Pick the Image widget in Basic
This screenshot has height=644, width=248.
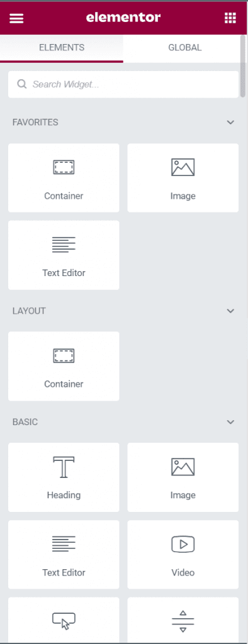tap(183, 477)
